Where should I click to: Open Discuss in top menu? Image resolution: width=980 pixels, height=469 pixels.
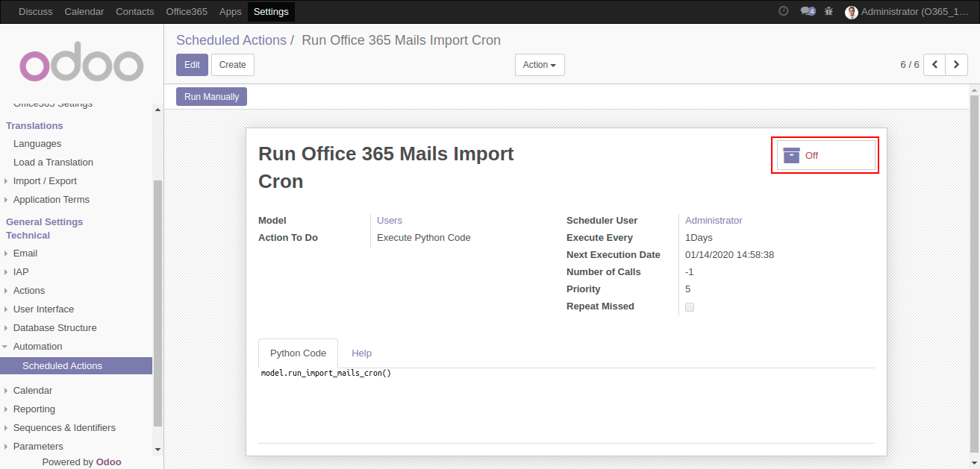coord(36,12)
